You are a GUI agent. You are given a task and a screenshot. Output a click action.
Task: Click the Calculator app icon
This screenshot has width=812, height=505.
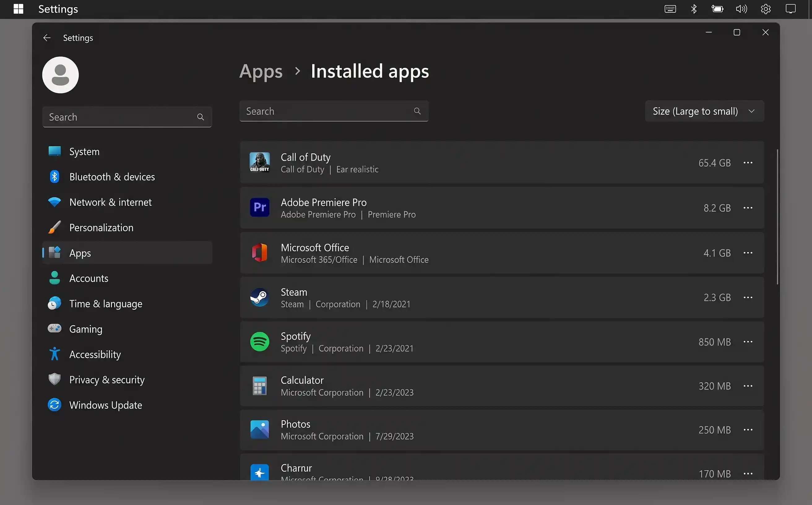(260, 386)
